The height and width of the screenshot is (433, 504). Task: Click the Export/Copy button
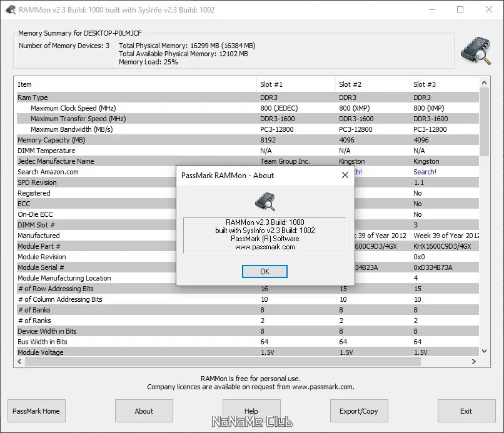click(x=359, y=411)
